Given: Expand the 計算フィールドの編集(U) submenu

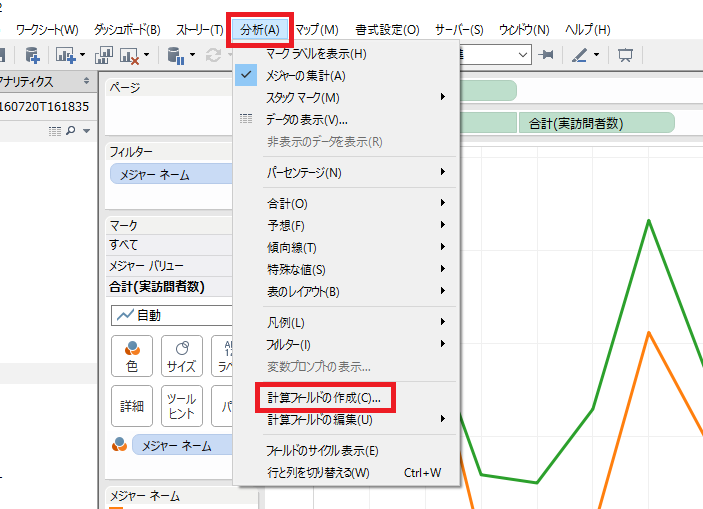Looking at the screenshot, I should (x=346, y=420).
